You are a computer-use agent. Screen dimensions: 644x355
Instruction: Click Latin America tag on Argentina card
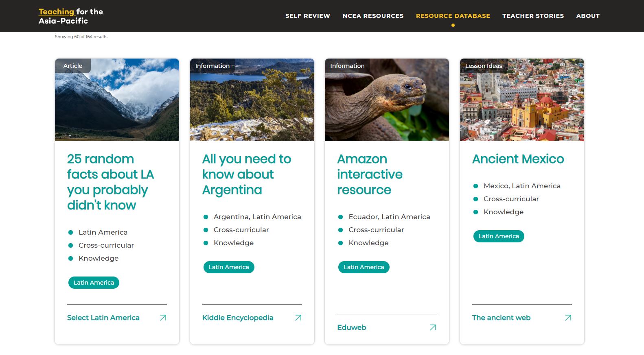click(x=229, y=267)
